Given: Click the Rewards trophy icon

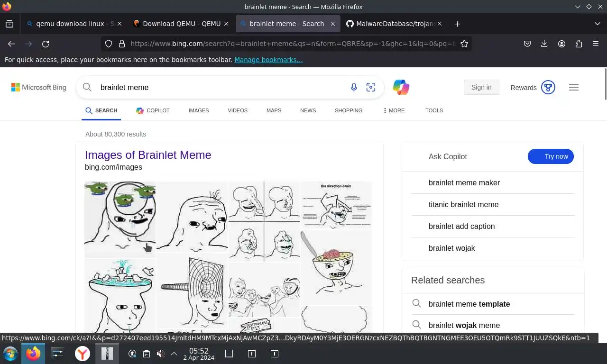Looking at the screenshot, I should pos(548,87).
